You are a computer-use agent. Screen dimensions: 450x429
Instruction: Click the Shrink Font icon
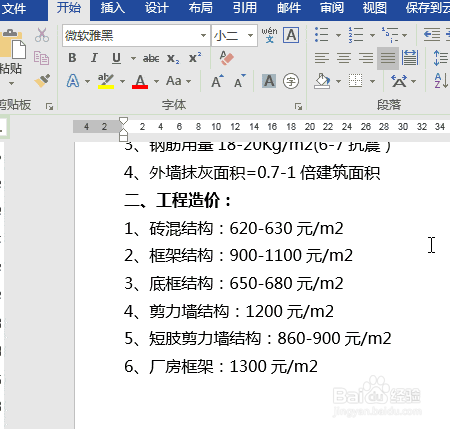click(x=239, y=81)
